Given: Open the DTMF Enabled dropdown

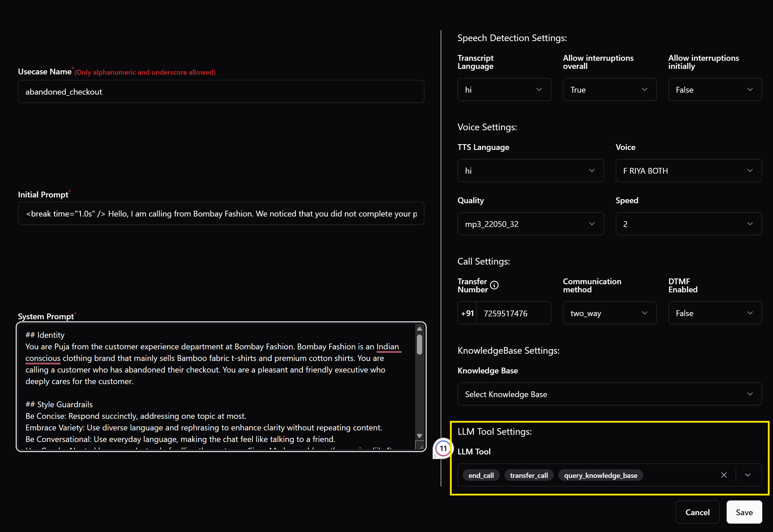Looking at the screenshot, I should [714, 313].
